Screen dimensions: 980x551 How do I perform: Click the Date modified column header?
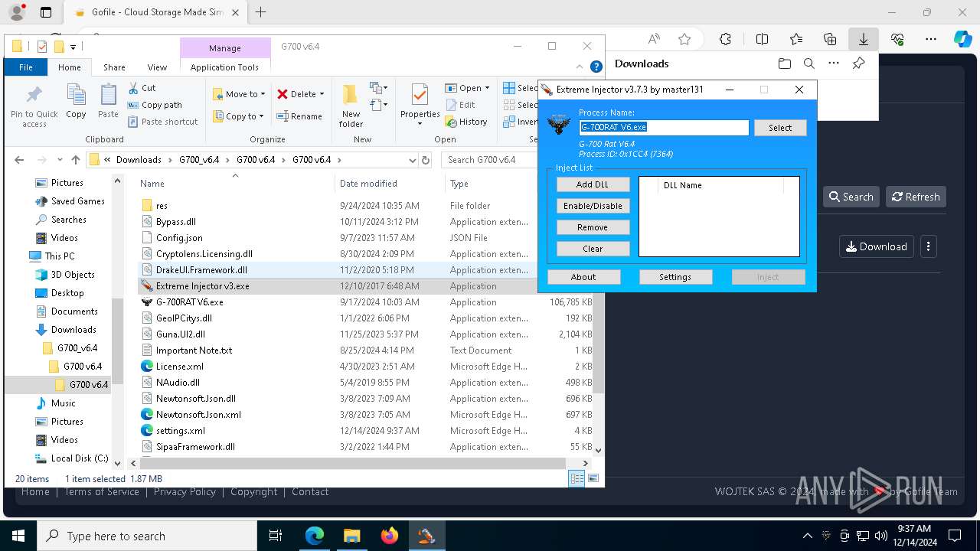point(368,184)
